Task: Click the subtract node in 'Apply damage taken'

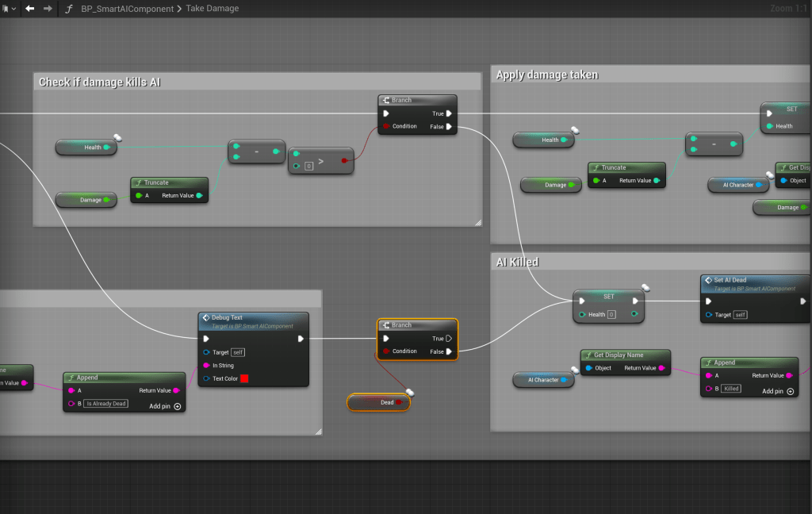Action: (714, 144)
